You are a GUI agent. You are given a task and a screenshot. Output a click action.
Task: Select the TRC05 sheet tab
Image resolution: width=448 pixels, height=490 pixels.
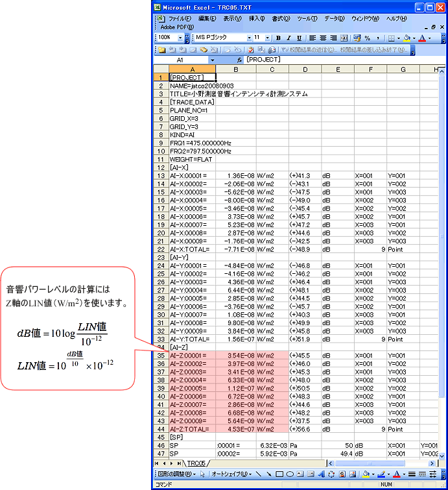coord(196,463)
